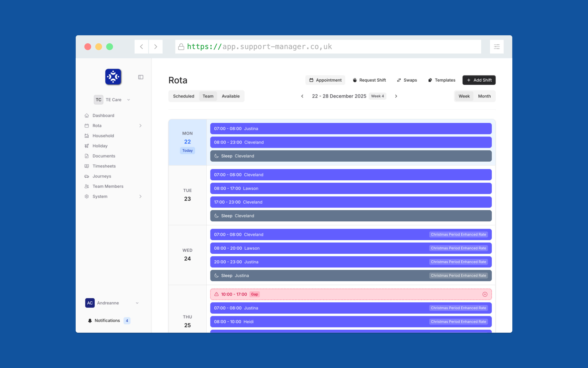Expand the System submenu chevron
Viewport: 588px width, 368px height.
[x=140, y=196]
